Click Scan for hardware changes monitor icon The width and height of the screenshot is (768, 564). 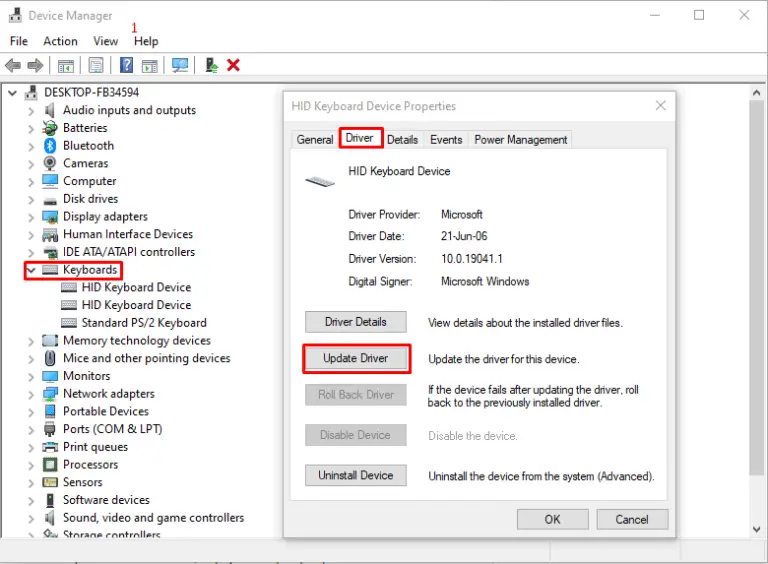tap(180, 65)
